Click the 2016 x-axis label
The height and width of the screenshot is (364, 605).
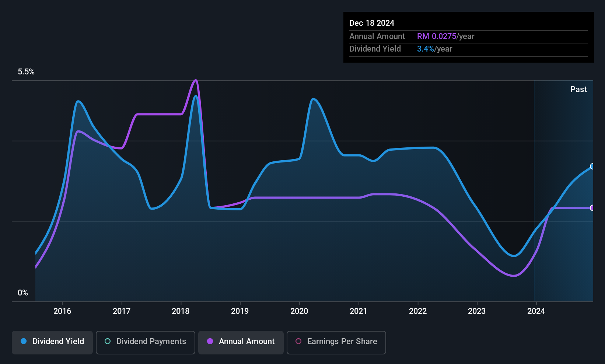tap(62, 311)
